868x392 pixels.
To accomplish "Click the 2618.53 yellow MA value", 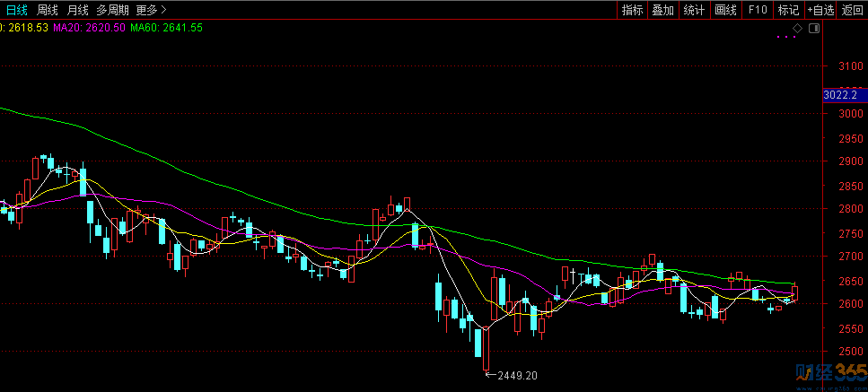I will point(27,28).
